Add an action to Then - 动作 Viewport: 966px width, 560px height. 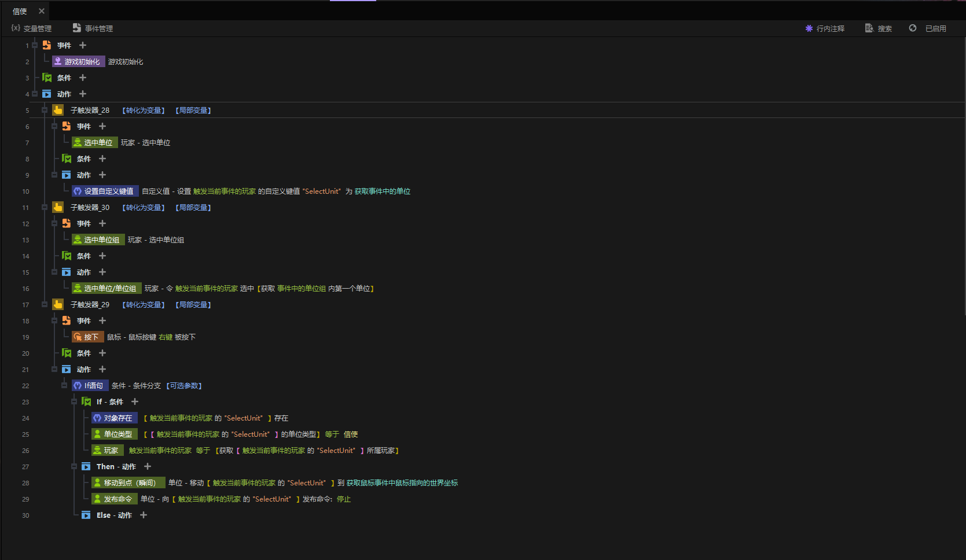click(148, 466)
